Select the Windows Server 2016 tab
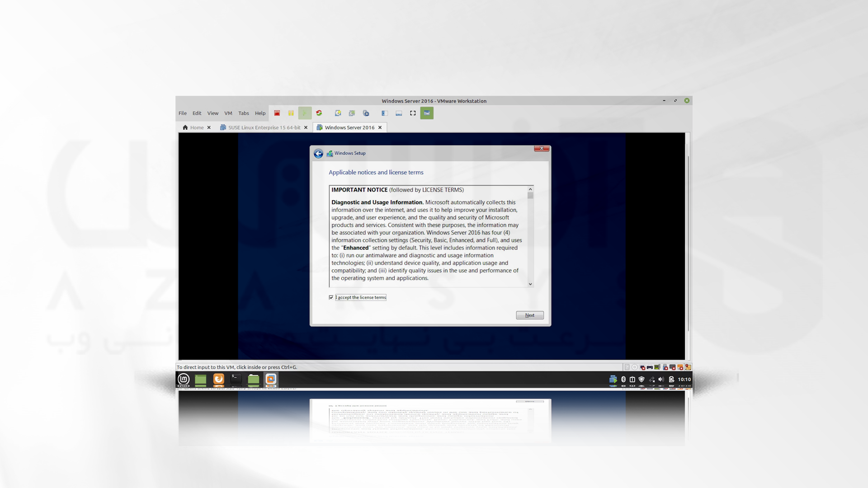Screen dimensions: 868x488 [348, 127]
